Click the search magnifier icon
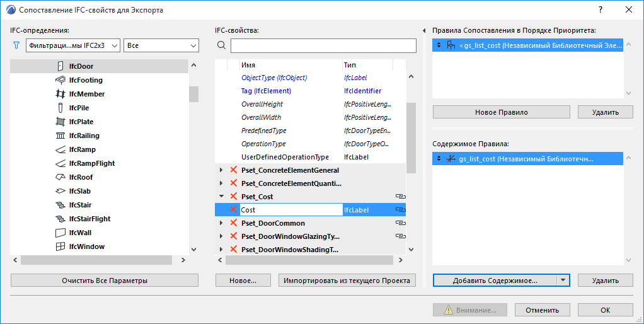The width and height of the screenshot is (644, 324). pos(221,45)
